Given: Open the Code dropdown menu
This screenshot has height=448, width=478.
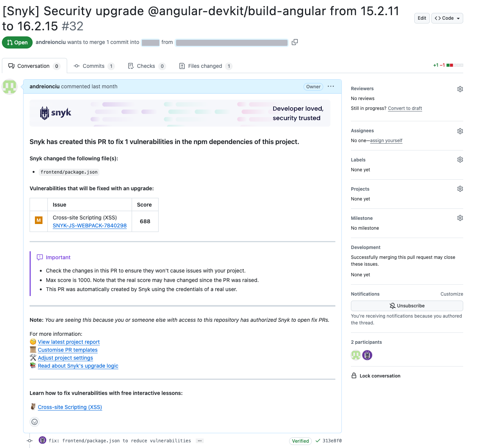Looking at the screenshot, I should tap(447, 18).
